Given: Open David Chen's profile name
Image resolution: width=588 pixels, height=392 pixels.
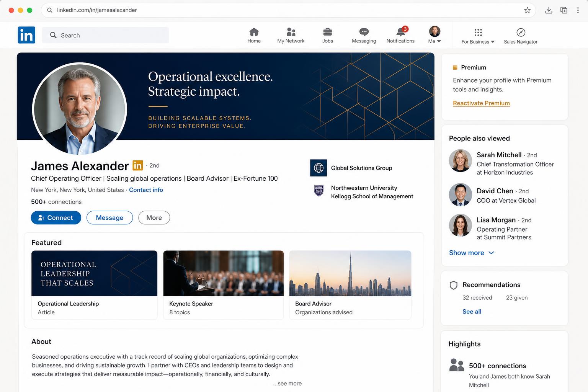Looking at the screenshot, I should tap(495, 191).
